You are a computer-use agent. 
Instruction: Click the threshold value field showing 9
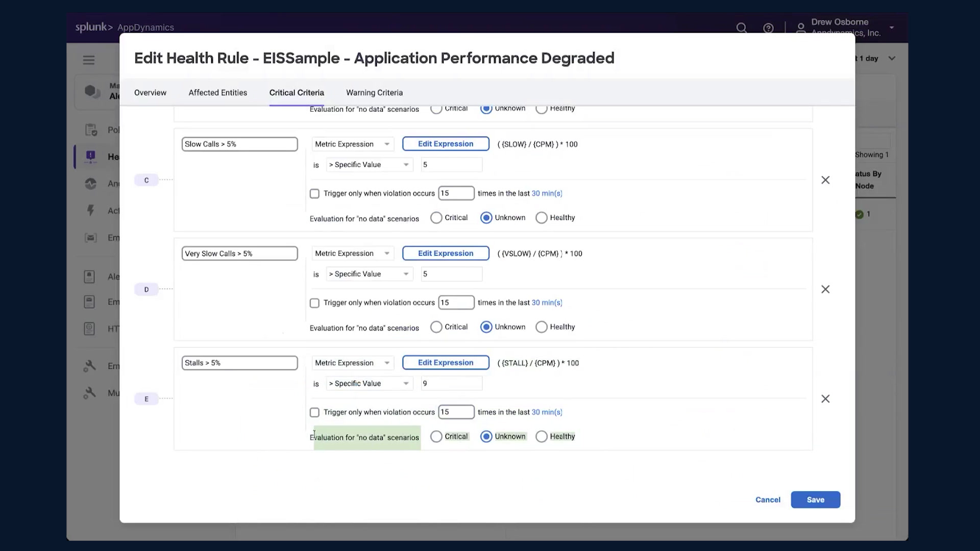(451, 384)
